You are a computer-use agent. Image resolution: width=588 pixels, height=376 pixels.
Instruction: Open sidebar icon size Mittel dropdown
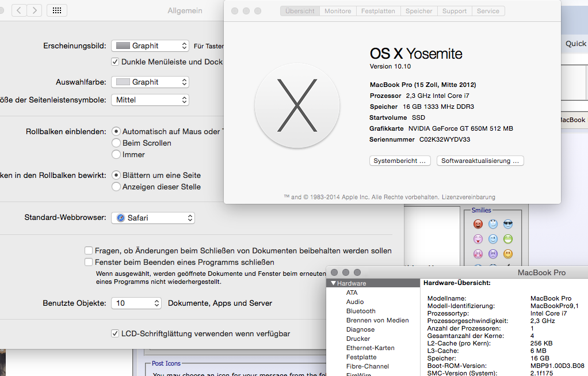pyautogui.click(x=150, y=100)
